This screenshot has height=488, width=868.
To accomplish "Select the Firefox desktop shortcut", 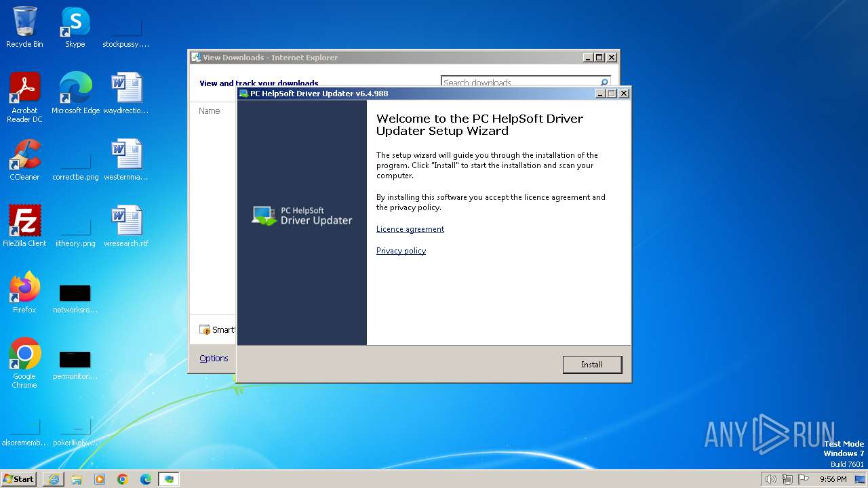I will 24,293.
